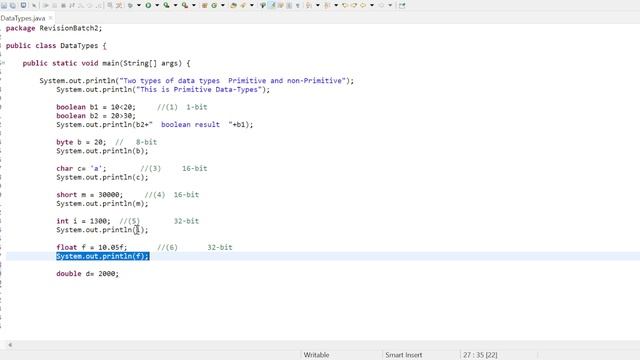Click the Terminate debug icon
Image resolution: width=640 pixels, height=360 pixels.
coord(63,5)
